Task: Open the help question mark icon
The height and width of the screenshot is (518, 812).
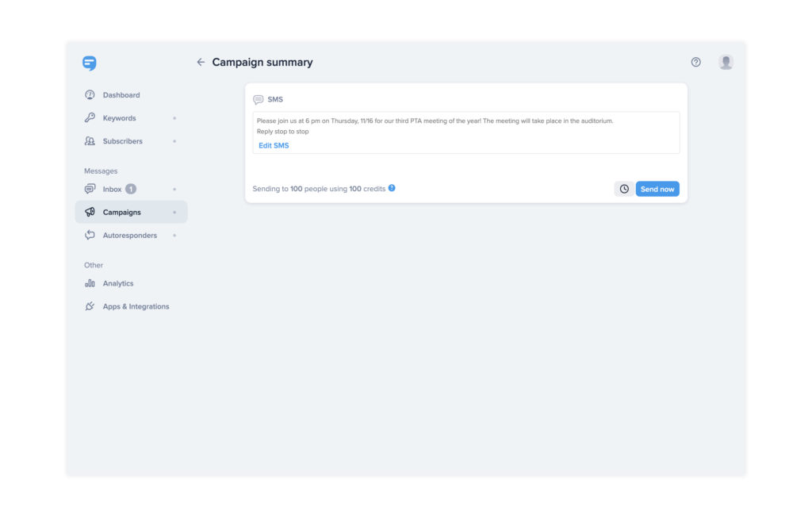Action: [x=695, y=62]
